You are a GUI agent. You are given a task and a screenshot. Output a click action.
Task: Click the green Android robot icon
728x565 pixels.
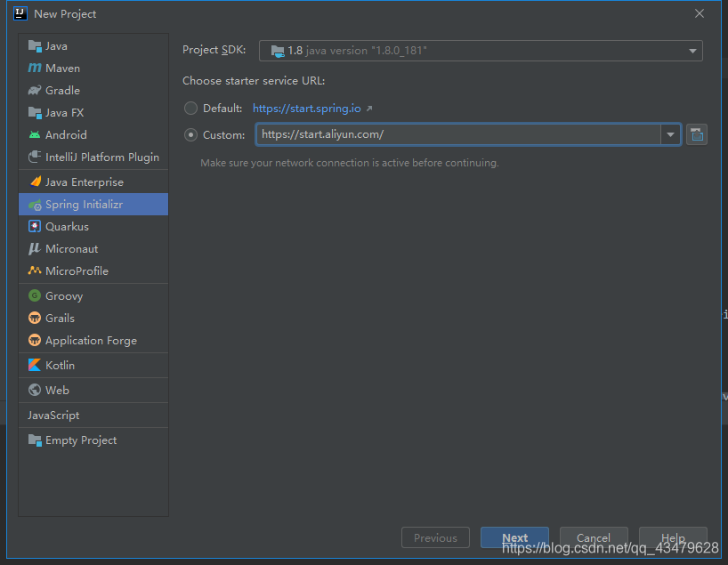pos(35,135)
